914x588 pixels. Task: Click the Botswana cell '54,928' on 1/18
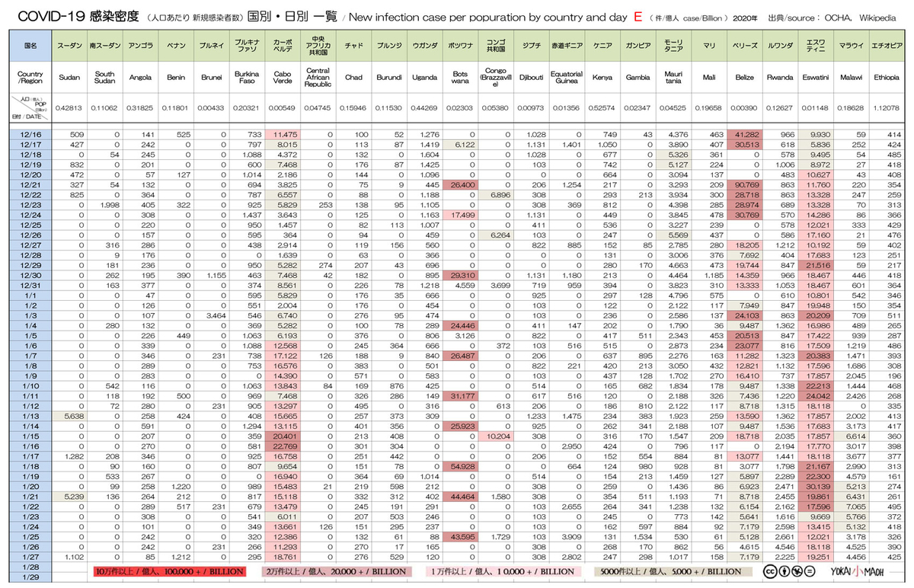point(459,465)
